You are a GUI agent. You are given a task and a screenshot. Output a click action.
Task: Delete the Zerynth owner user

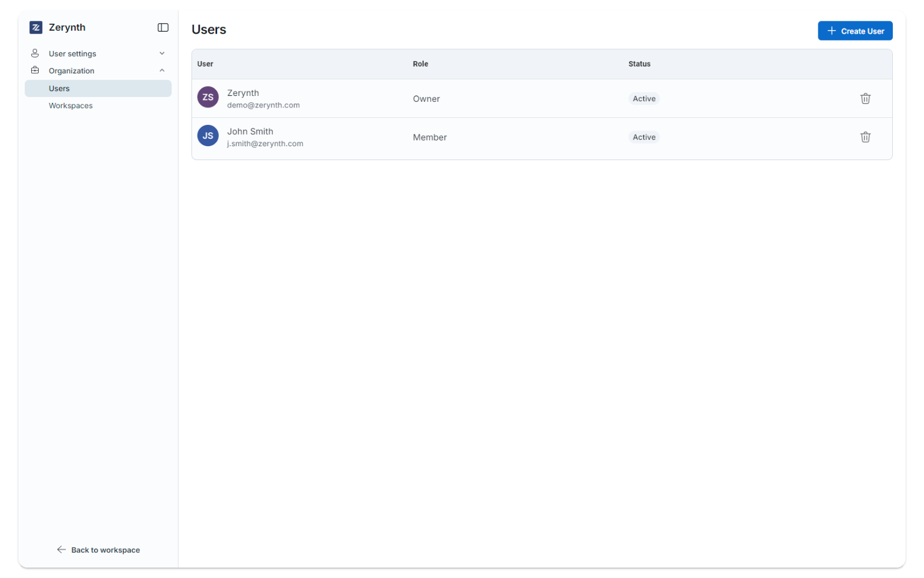pyautogui.click(x=865, y=98)
